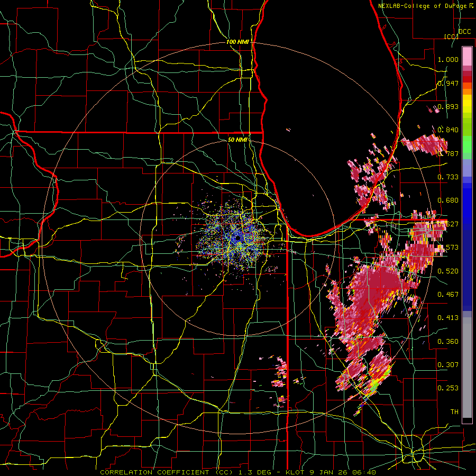Image resolution: width=476 pixels, height=476 pixels.
Task: Click the 0.733 legend value
Action: 448,177
